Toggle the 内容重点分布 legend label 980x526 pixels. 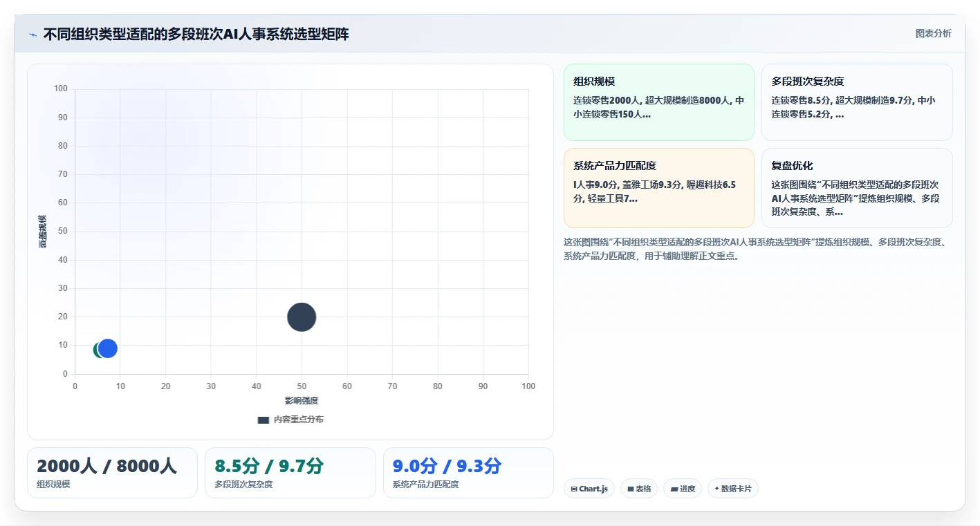298,420
